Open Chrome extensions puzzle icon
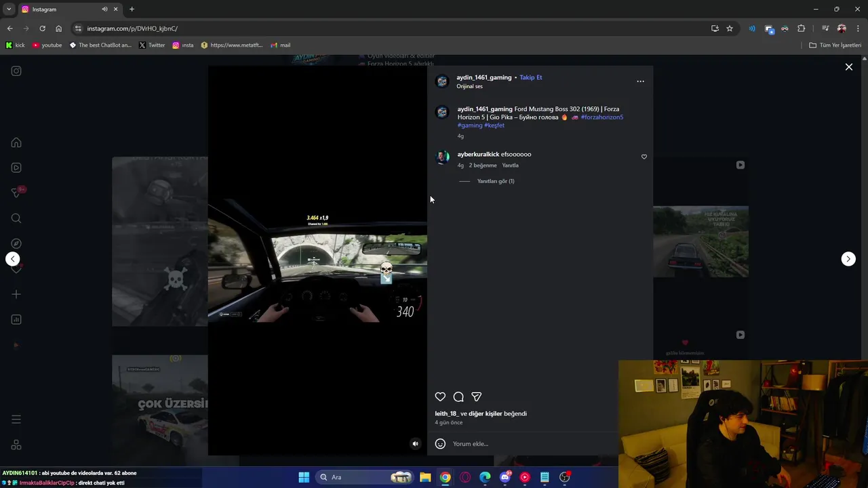This screenshot has width=868, height=488. (x=802, y=28)
